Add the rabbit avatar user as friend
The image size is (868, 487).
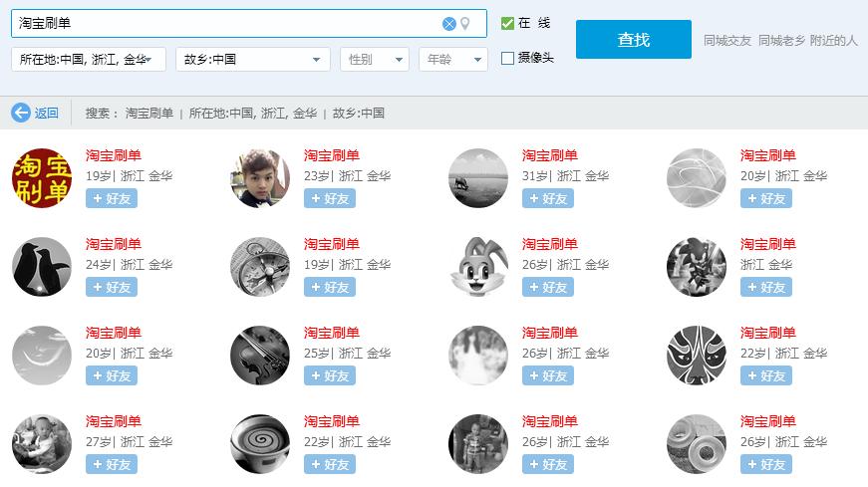pos(547,287)
